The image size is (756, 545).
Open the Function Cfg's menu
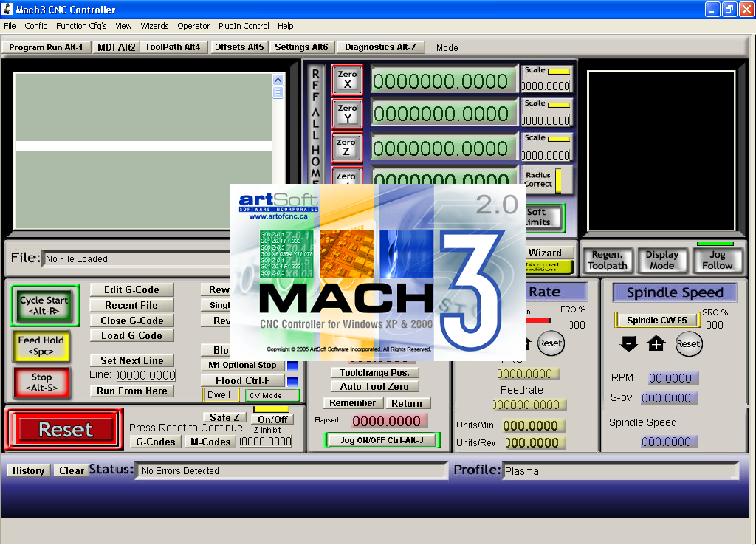coord(81,26)
